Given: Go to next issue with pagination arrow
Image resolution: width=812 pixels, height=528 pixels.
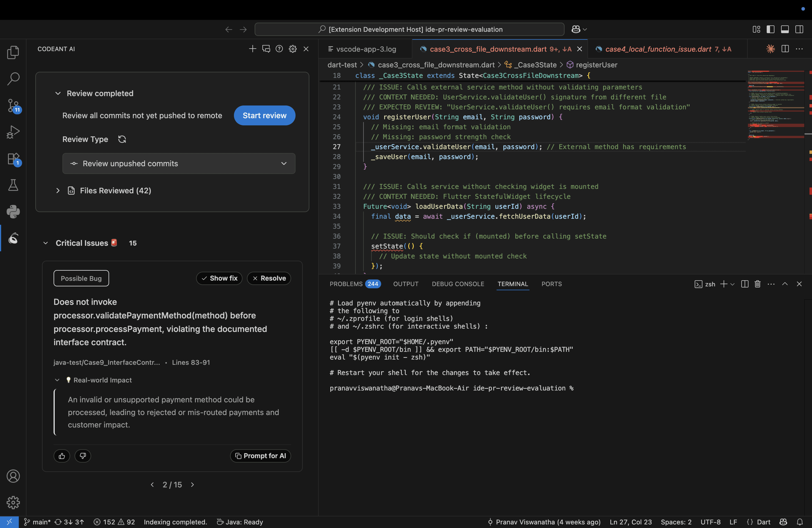Looking at the screenshot, I should 192,484.
